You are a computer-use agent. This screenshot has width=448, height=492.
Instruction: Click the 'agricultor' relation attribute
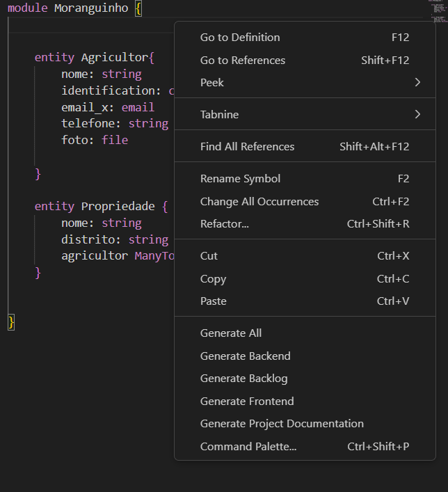(95, 255)
